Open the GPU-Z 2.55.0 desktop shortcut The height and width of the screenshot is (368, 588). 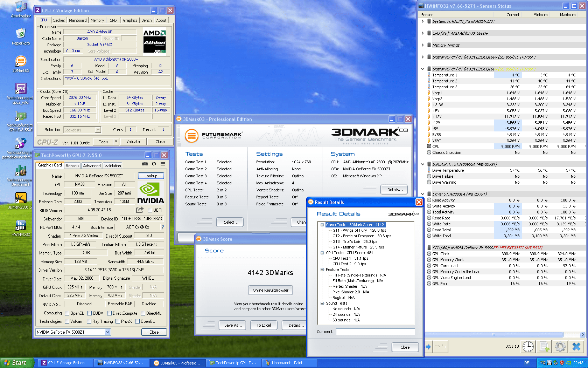(x=21, y=121)
